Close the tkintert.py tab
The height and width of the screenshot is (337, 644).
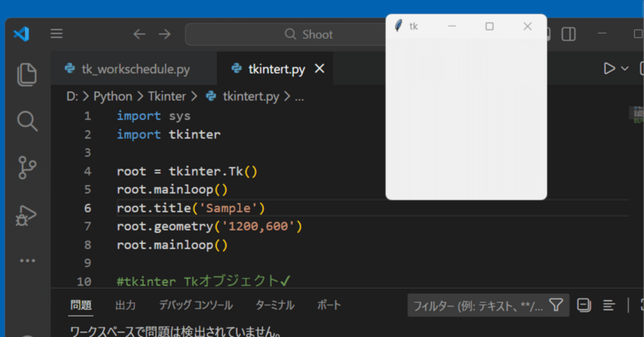pyautogui.click(x=319, y=69)
